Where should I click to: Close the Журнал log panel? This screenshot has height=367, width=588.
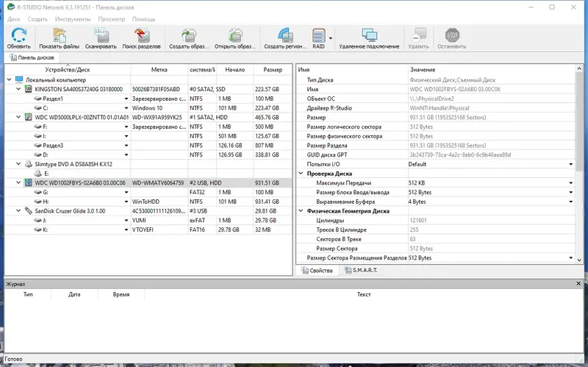pos(578,284)
